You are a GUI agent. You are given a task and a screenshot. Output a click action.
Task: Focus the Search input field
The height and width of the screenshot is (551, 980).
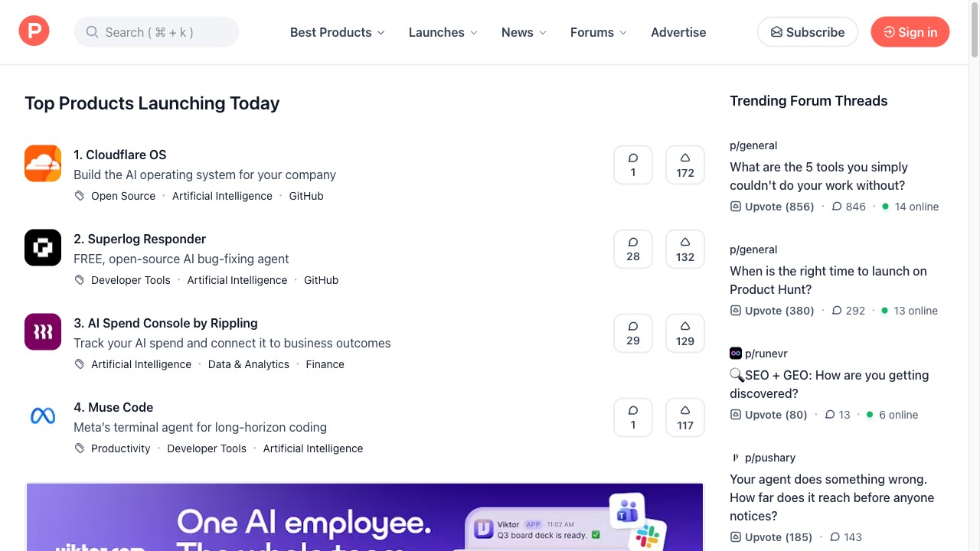click(156, 32)
